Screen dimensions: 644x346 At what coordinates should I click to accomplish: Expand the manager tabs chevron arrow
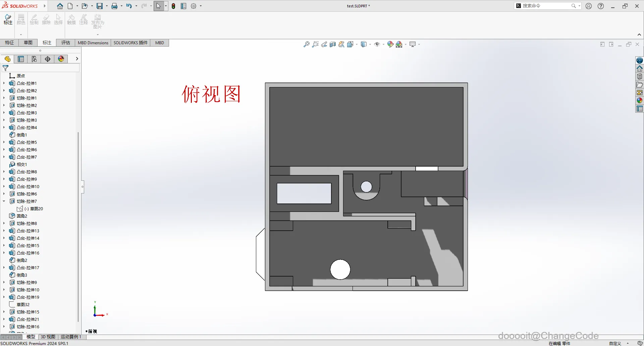(77, 59)
